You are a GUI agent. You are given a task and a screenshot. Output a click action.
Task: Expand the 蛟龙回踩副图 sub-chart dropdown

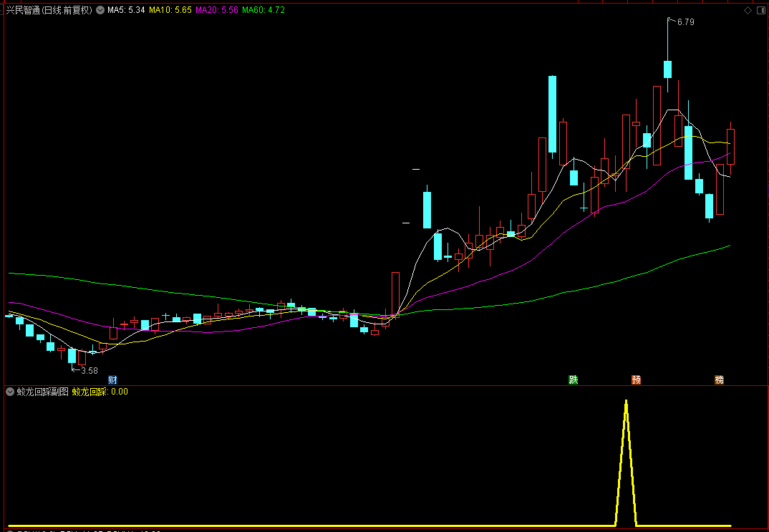coord(10,391)
